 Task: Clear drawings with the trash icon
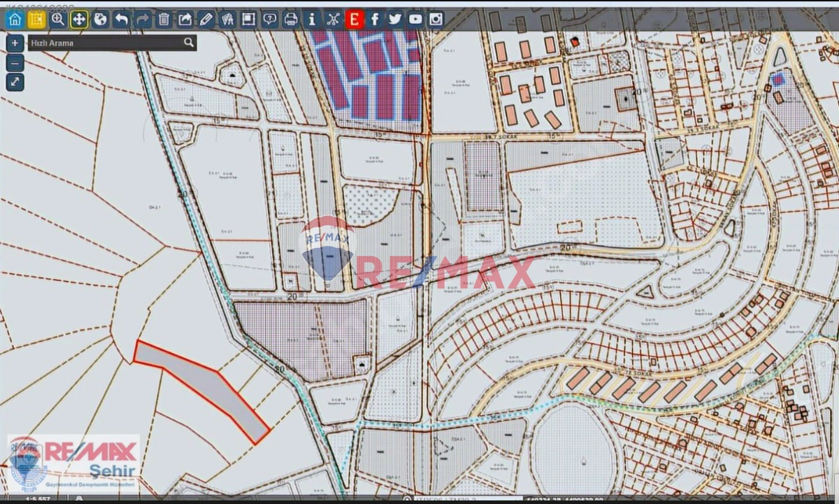[x=164, y=20]
